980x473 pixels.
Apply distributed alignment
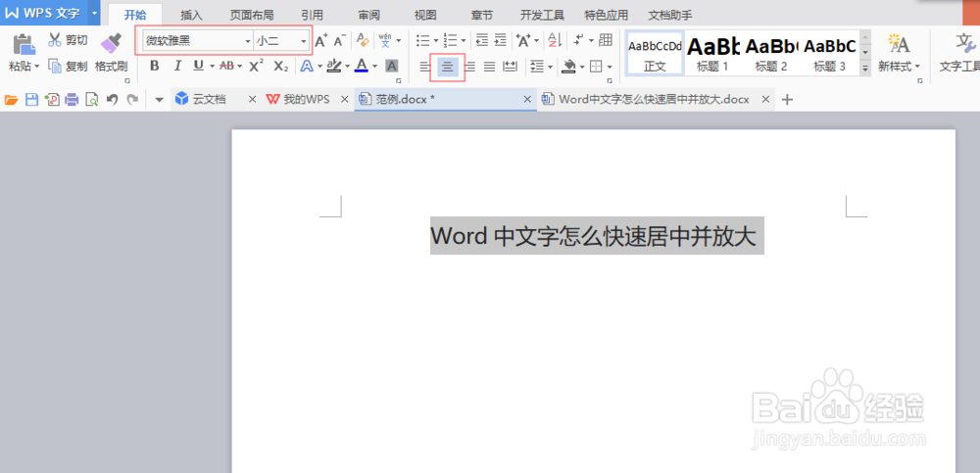click(511, 66)
